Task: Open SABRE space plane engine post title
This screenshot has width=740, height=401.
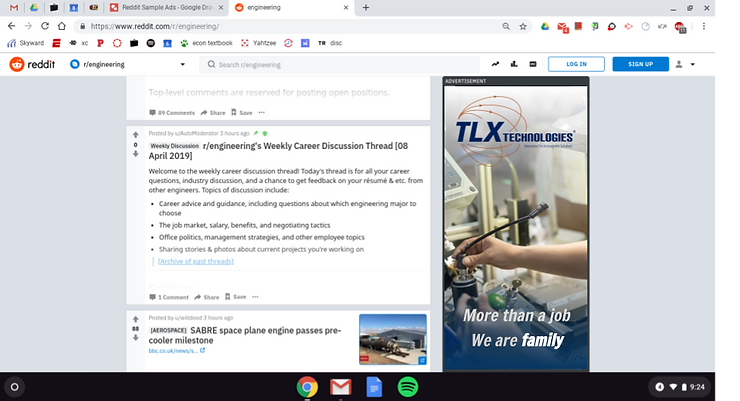Action: tap(244, 335)
